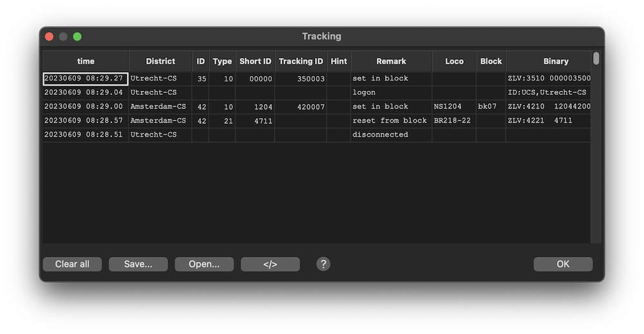
Task: Select the 08:29.27 time cell
Action: coord(85,79)
